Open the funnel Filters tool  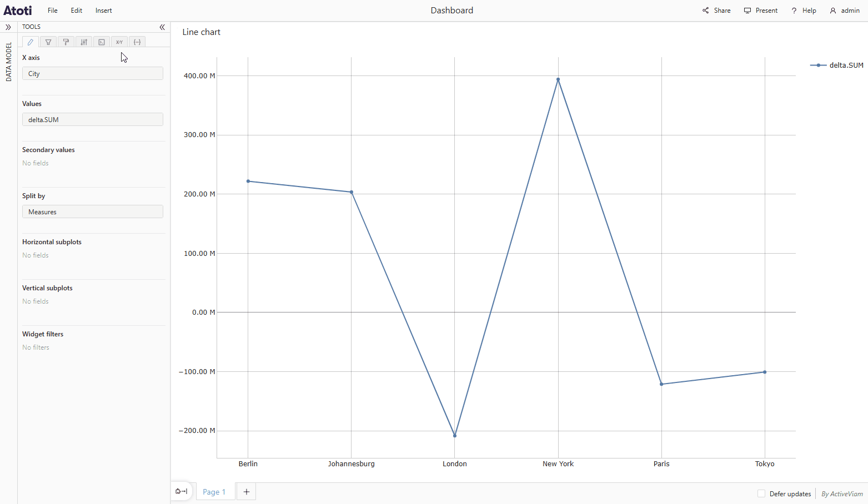tap(48, 42)
